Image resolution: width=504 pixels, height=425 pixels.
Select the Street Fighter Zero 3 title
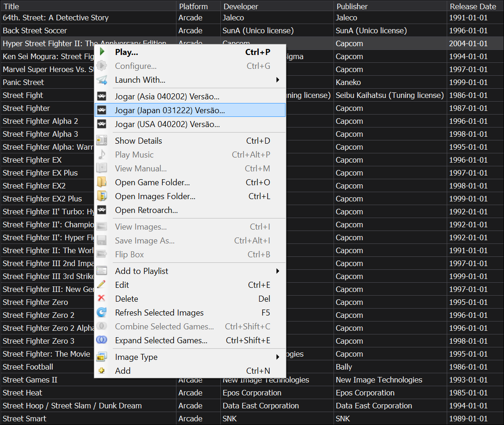38,340
